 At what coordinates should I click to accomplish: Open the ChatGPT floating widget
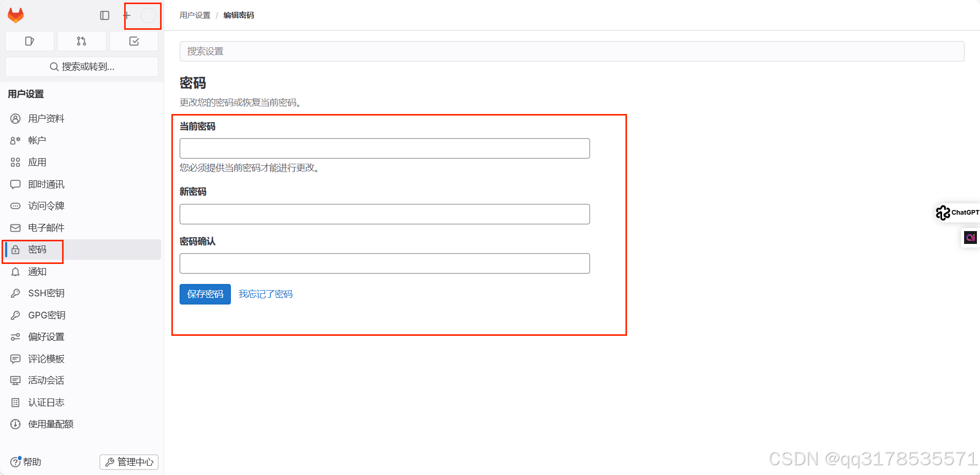957,213
